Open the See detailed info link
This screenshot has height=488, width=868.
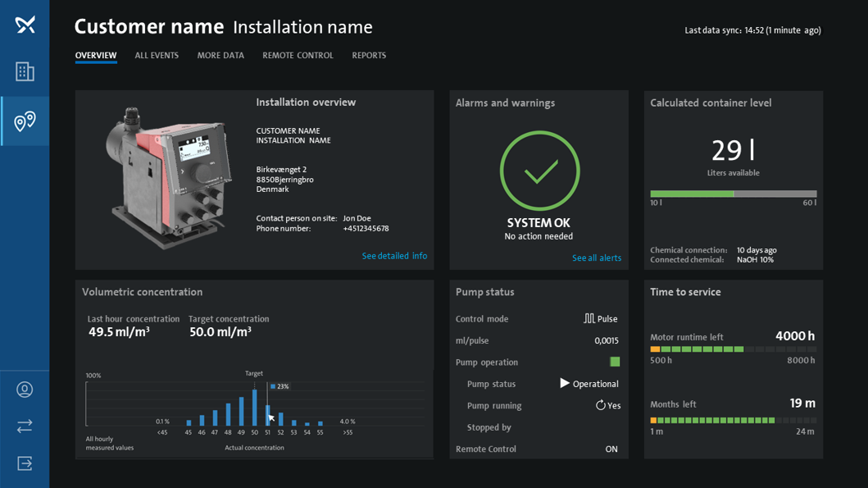(x=394, y=256)
